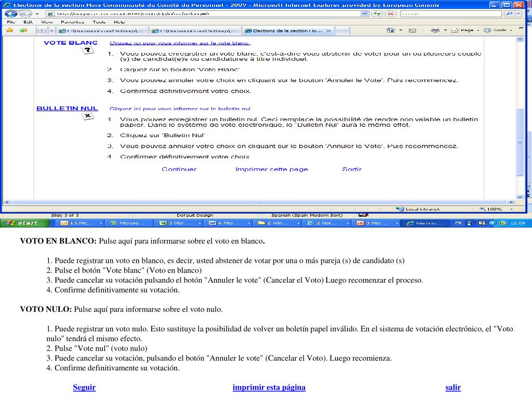Click the Print icon in the command bar
Viewport: 532px width, 399px height.
coord(435,30)
